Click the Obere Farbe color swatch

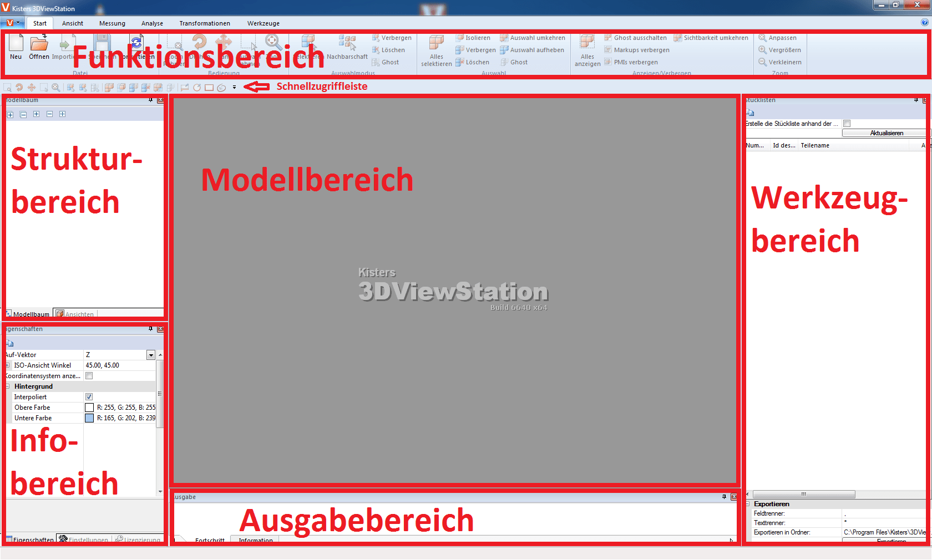pyautogui.click(x=89, y=408)
